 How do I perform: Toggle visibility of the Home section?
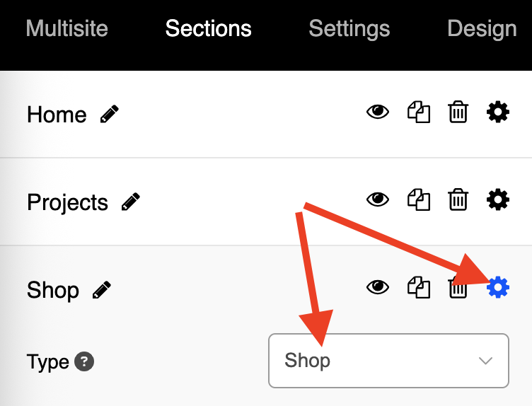pos(378,112)
